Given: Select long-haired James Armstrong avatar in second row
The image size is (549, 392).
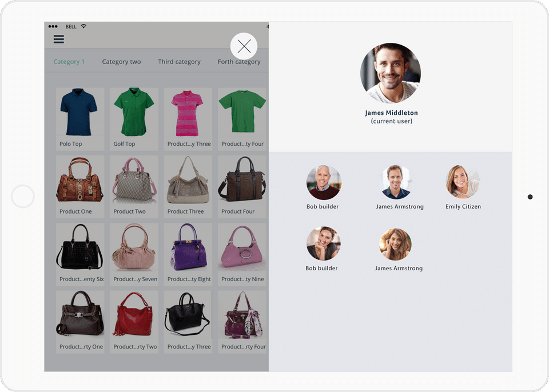Looking at the screenshot, I should pyautogui.click(x=395, y=245).
